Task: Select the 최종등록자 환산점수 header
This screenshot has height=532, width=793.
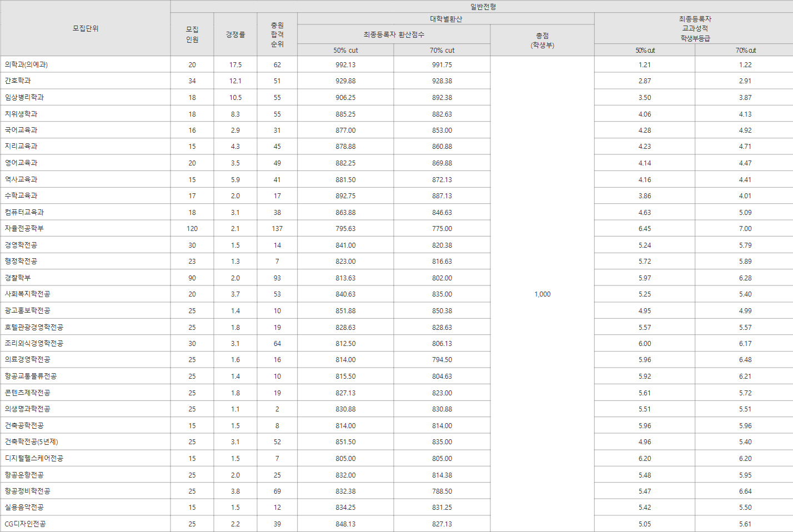Action: pyautogui.click(x=394, y=34)
